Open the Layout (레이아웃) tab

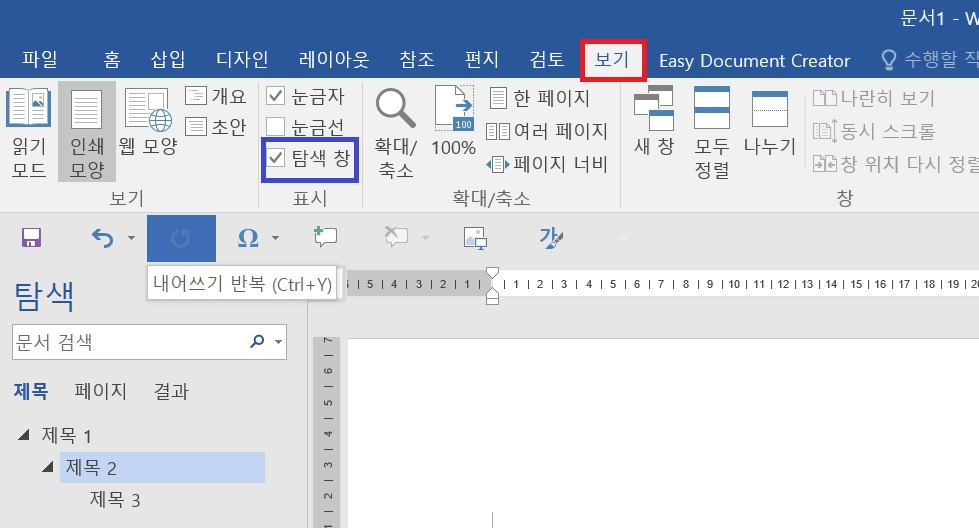click(x=334, y=60)
